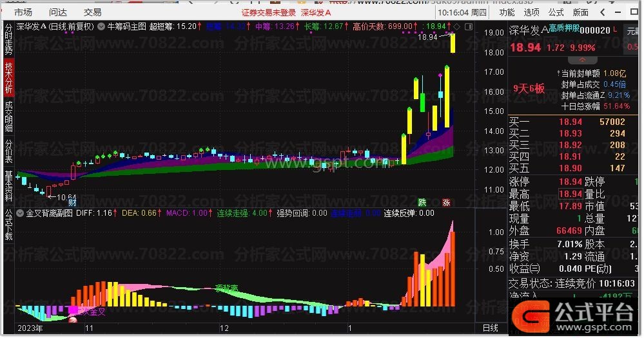Click the 公式平台 logo at bottom right
Image resolution: width=644 pixels, height=338 pixels.
click(572, 317)
